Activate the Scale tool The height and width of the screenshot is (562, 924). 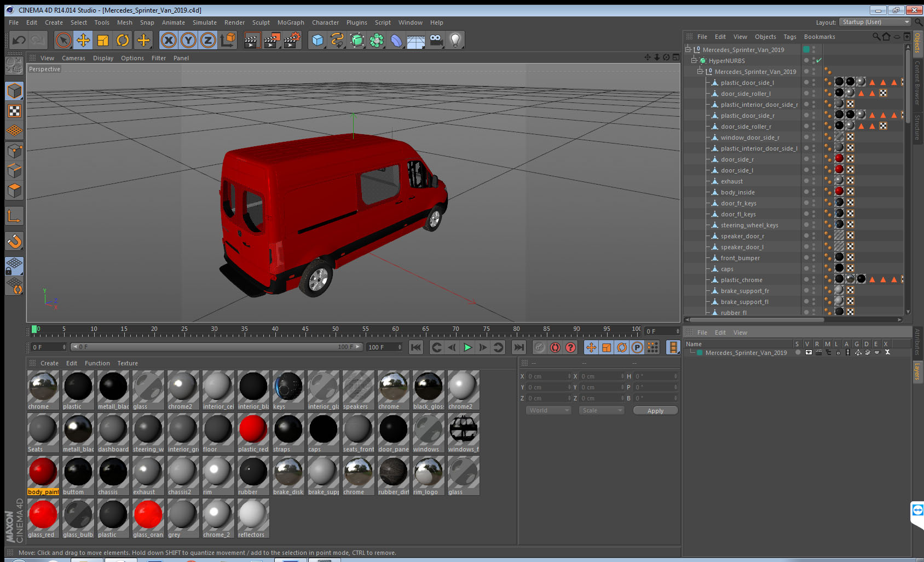click(103, 40)
